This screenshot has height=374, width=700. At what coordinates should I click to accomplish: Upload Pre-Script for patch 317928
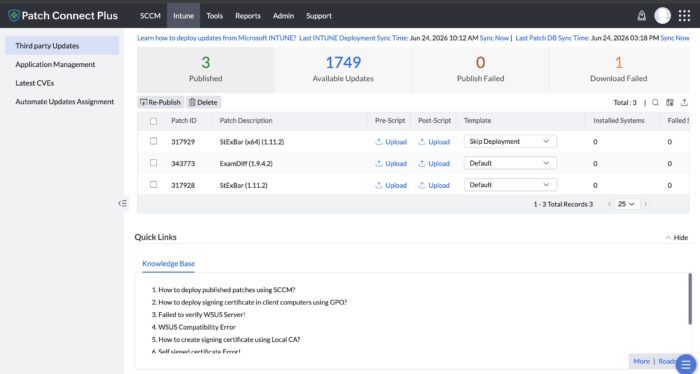391,185
